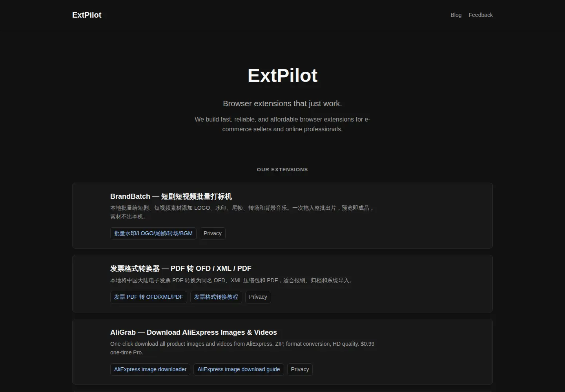The image size is (565, 392).
Task: Open Privacy for the AliGrab card
Action: 300,369
